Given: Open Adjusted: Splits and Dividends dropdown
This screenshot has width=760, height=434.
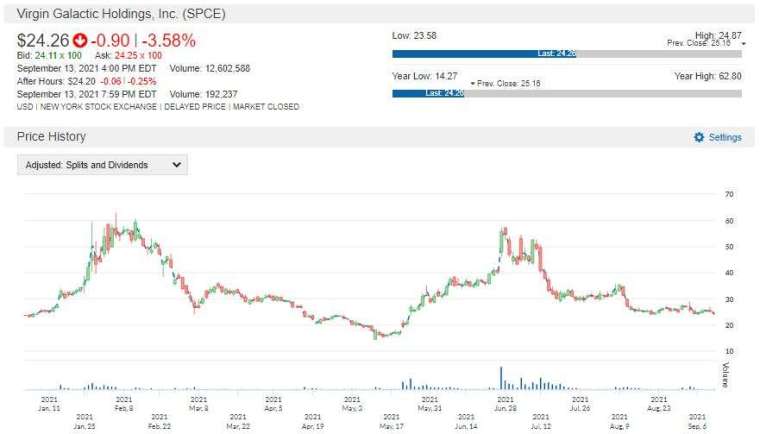Looking at the screenshot, I should pyautogui.click(x=102, y=165).
